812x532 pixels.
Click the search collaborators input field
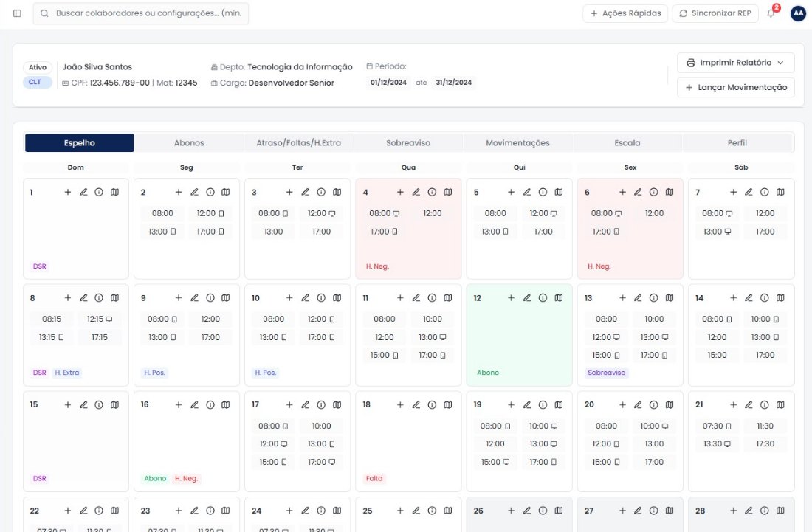tap(141, 13)
